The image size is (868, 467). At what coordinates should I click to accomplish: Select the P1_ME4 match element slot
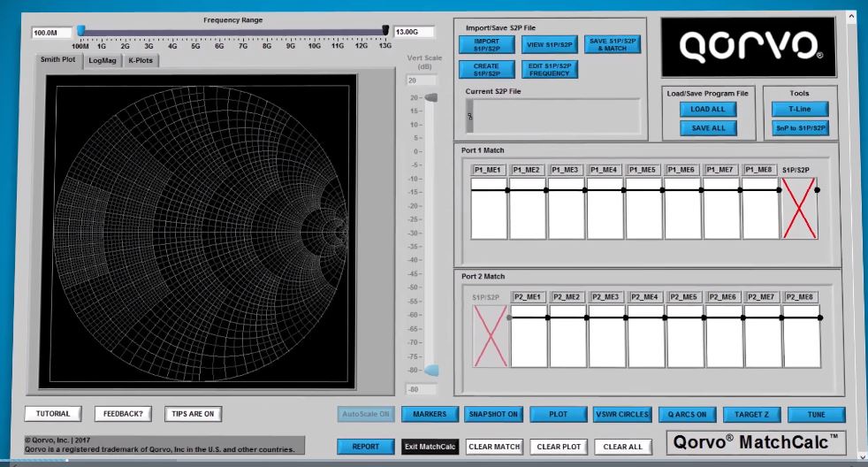pyautogui.click(x=605, y=209)
